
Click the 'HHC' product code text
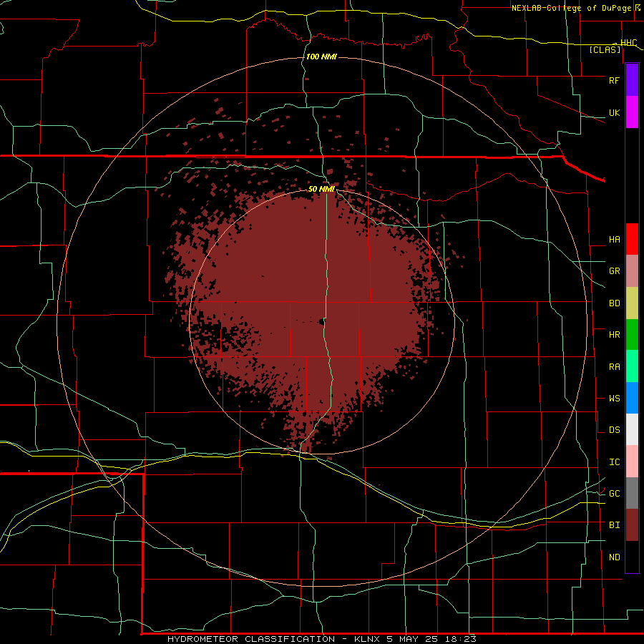tap(628, 43)
